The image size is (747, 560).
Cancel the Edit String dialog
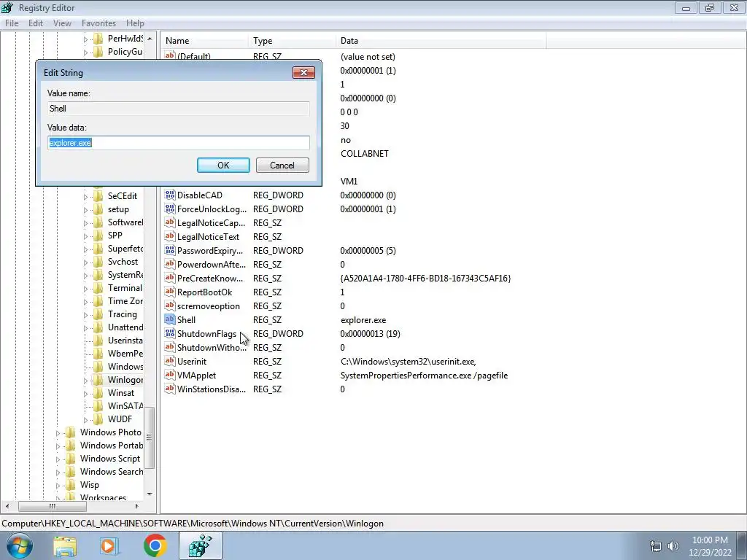point(282,166)
